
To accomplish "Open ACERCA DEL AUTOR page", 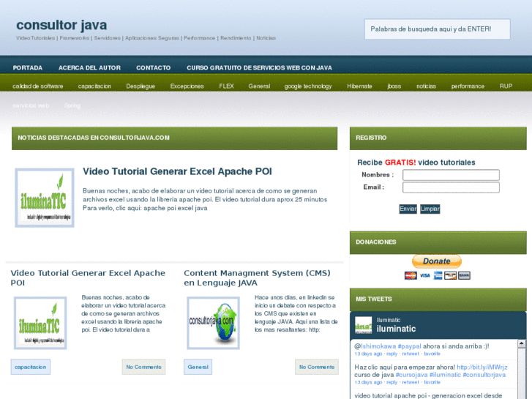I will 89,67.
